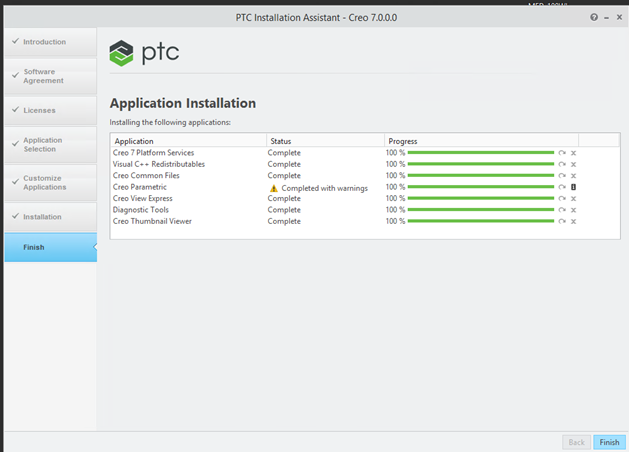Click the progress bar for Visual C++ Redistributables
629x452 pixels.
click(481, 164)
